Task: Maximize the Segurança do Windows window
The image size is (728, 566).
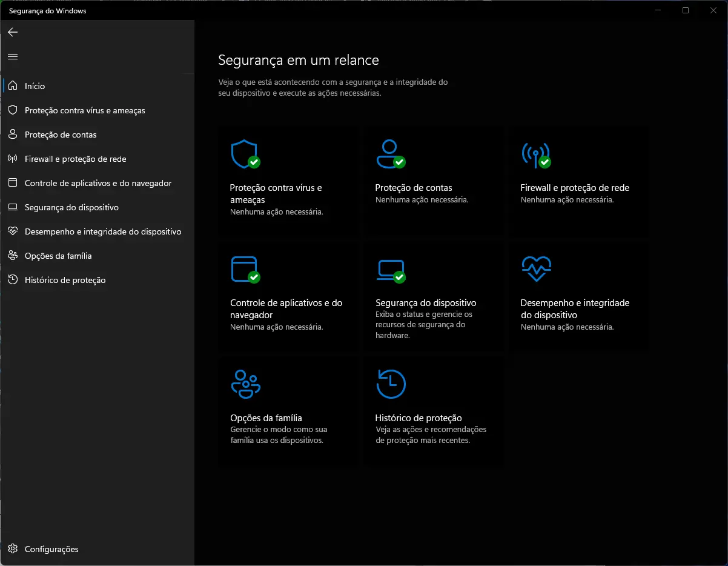Action: pos(686,10)
